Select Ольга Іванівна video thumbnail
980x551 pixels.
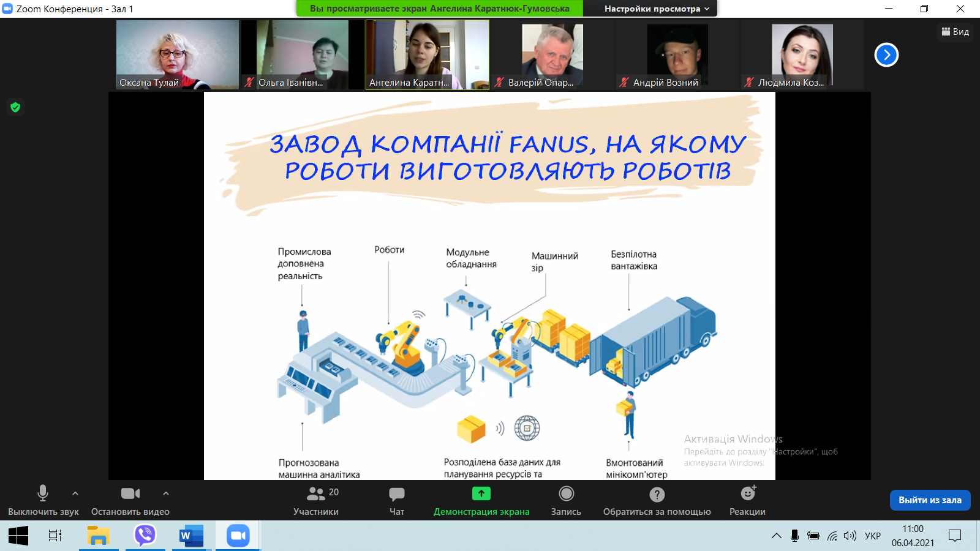[303, 55]
